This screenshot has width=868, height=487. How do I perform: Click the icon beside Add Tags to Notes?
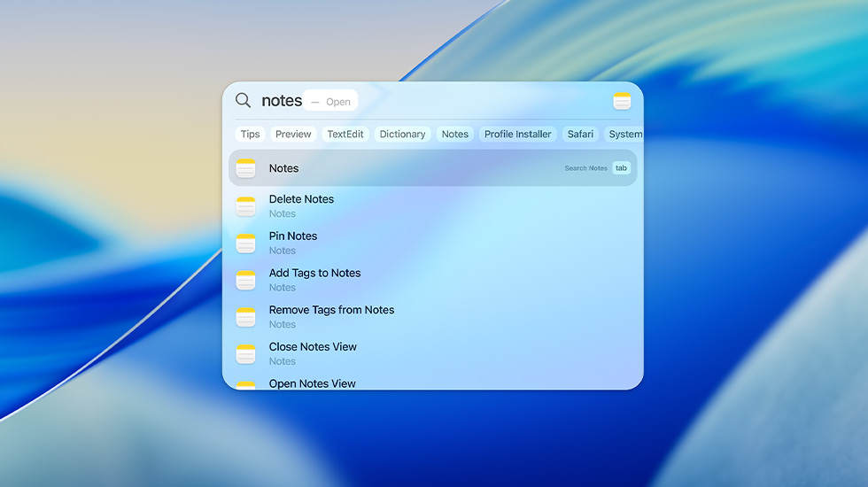tap(246, 280)
